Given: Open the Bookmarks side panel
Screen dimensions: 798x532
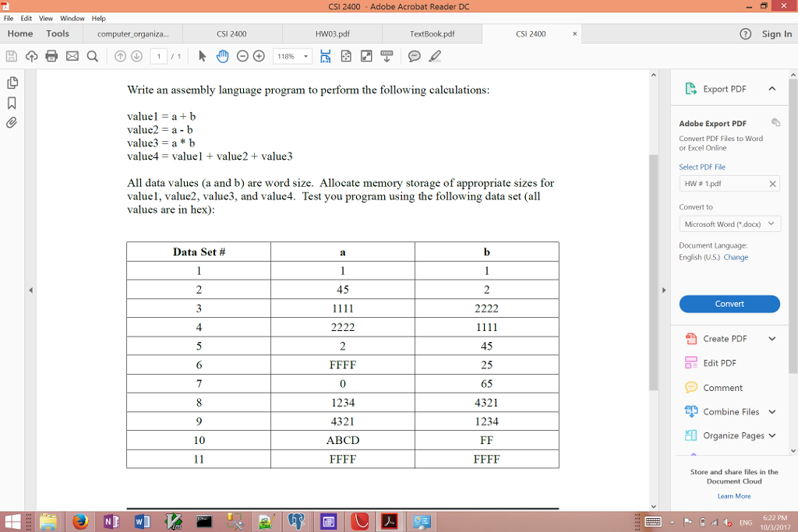Looking at the screenshot, I should (x=12, y=103).
